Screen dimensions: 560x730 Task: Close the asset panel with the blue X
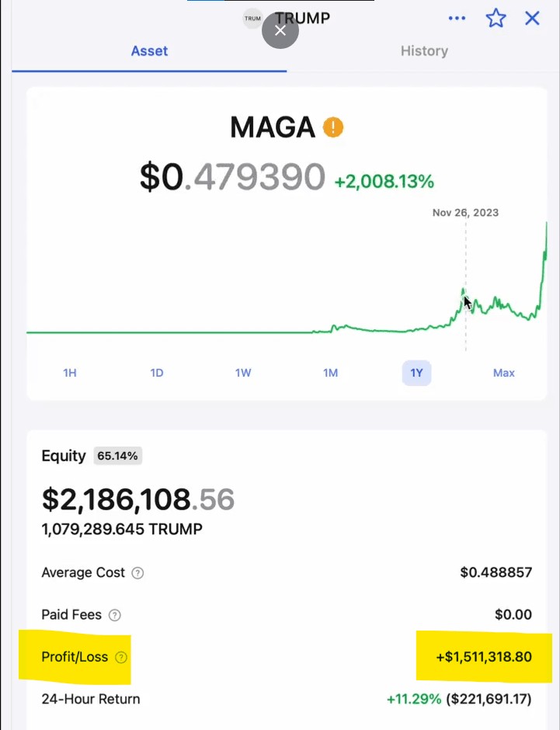(532, 18)
